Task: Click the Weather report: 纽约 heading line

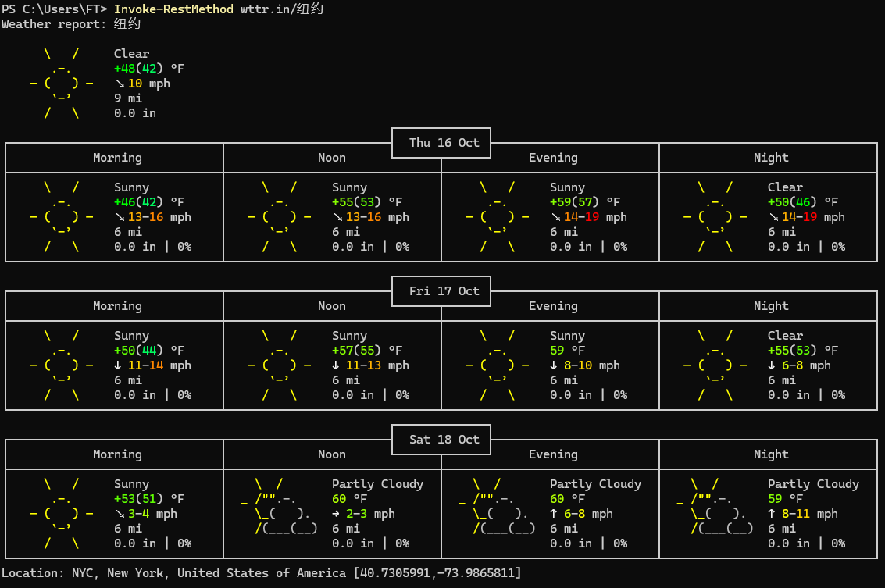Action: click(x=71, y=24)
